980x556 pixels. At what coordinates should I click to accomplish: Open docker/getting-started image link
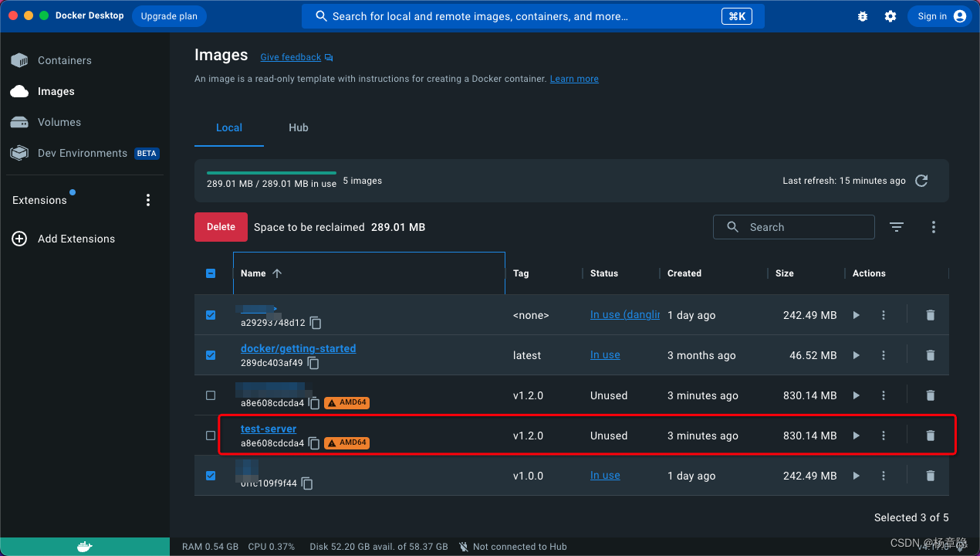(299, 348)
